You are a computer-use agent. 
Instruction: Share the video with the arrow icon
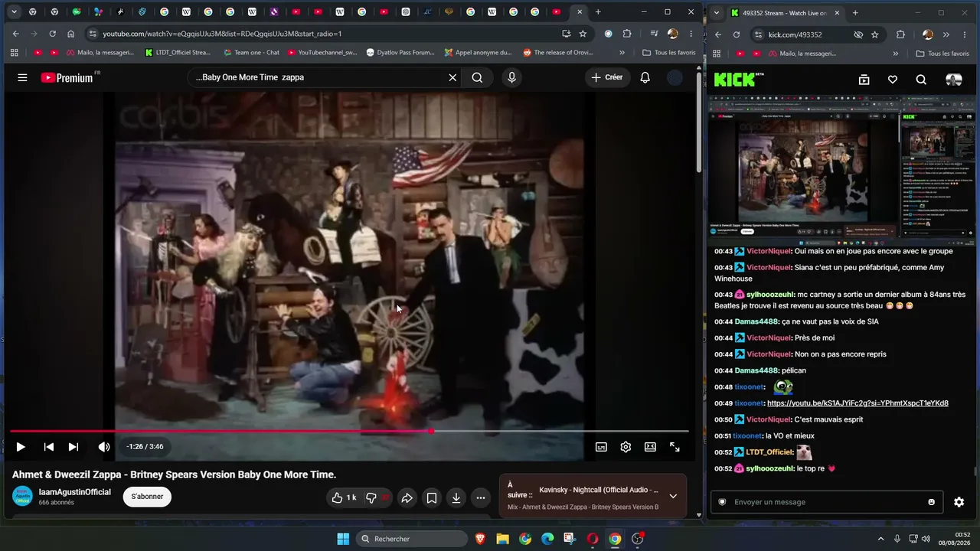point(407,497)
